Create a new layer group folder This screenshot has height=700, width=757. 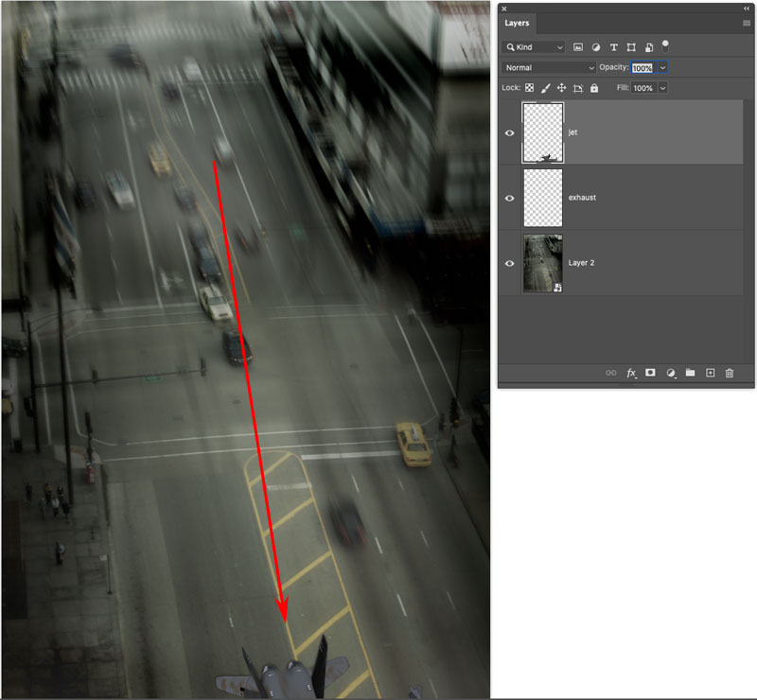(690, 373)
